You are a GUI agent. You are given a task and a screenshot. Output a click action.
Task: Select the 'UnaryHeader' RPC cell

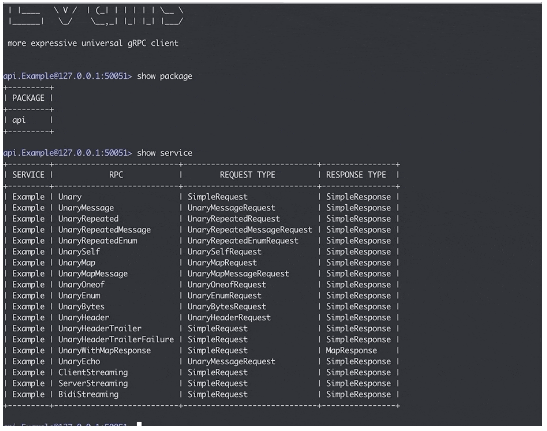click(84, 318)
